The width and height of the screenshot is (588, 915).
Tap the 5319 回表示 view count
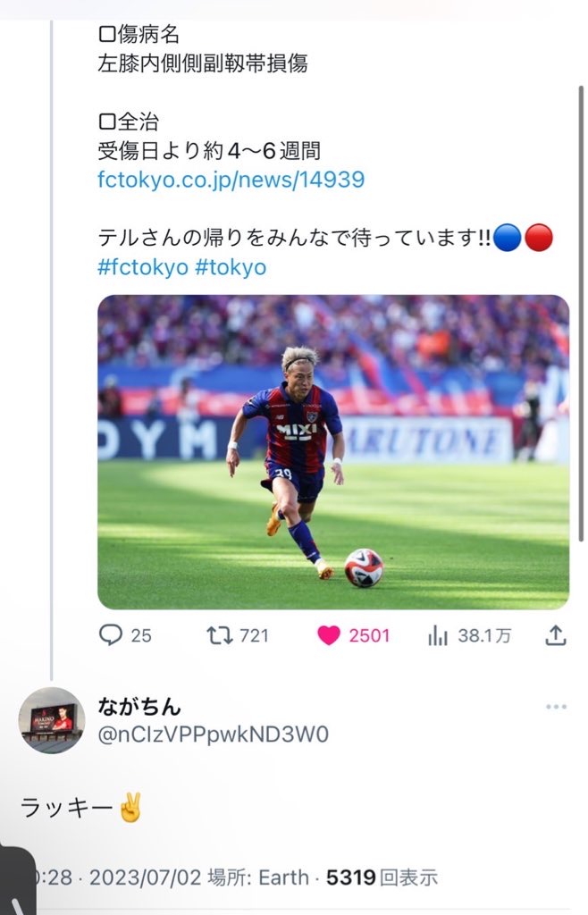381,877
